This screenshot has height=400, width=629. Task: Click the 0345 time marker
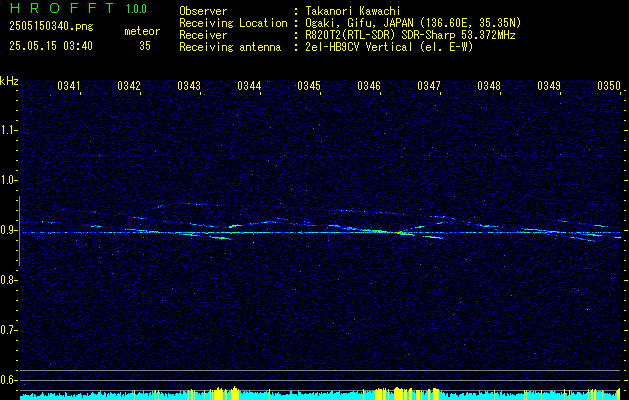(309, 86)
